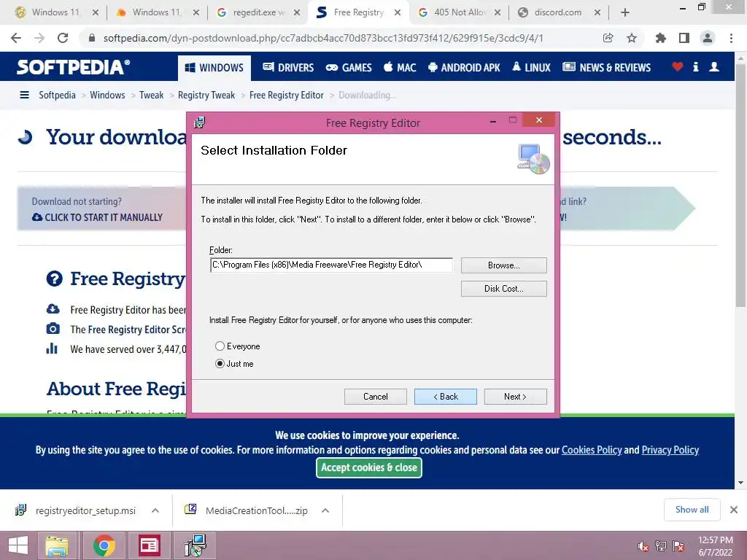Go to Windows breadcrumb link
Image resolution: width=747 pixels, height=560 pixels.
point(107,96)
